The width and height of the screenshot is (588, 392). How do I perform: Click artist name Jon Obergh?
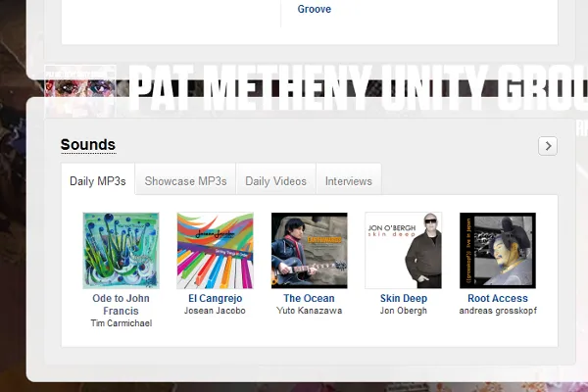[404, 311]
